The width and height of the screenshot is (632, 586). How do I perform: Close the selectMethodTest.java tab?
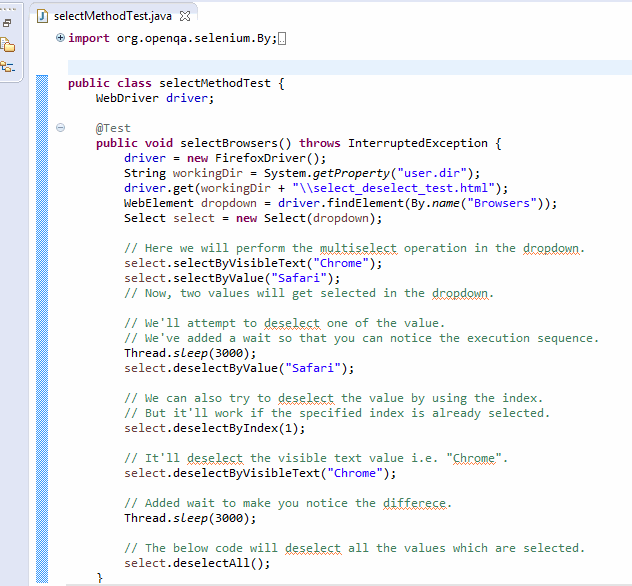[x=185, y=16]
